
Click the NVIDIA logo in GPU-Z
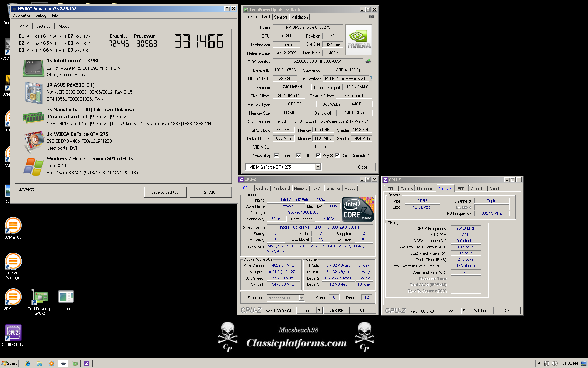tap(359, 40)
